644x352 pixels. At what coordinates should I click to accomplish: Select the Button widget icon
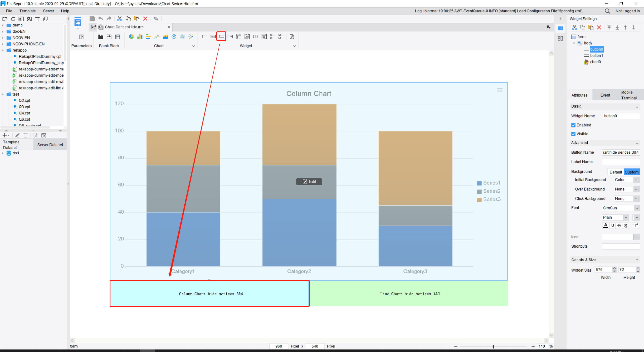[222, 37]
